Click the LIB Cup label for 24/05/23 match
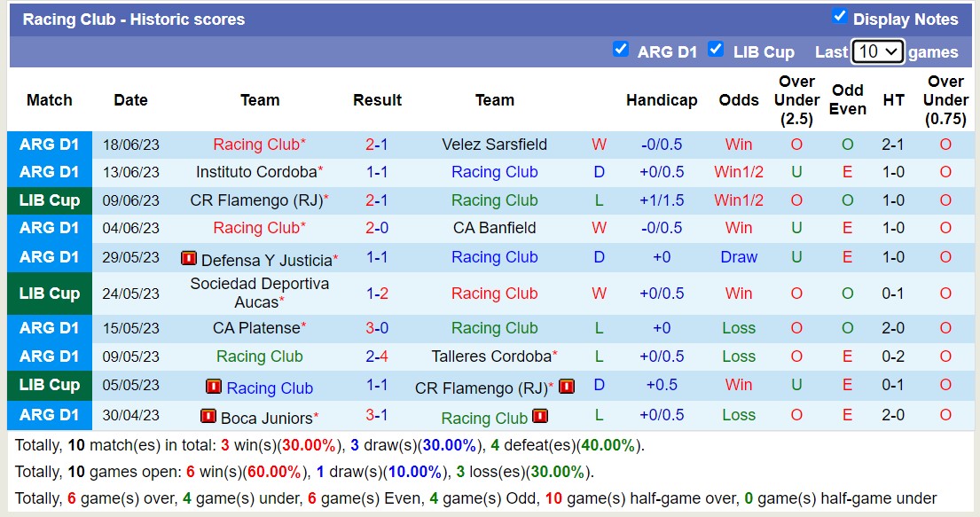This screenshot has height=517, width=980. tap(50, 294)
